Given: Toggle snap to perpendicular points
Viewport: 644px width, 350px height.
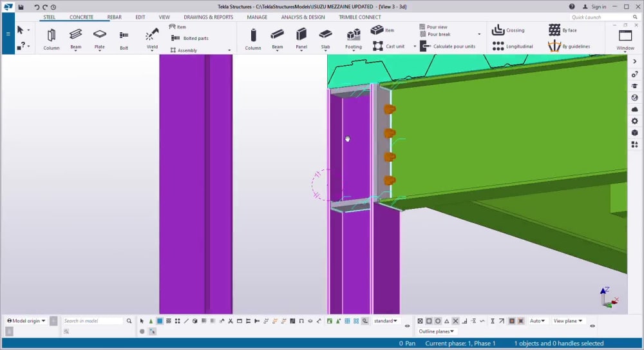Looking at the screenshot, I should pos(464,321).
